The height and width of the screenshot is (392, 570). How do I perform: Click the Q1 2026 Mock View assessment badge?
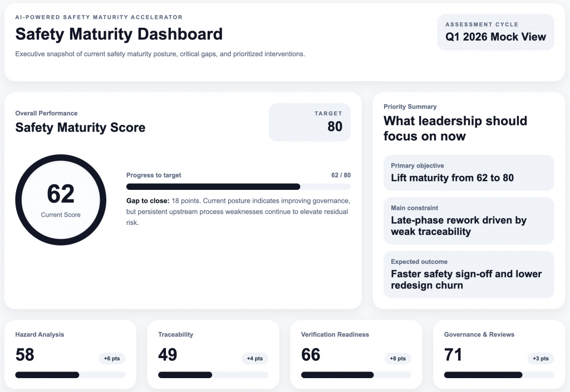tap(495, 32)
